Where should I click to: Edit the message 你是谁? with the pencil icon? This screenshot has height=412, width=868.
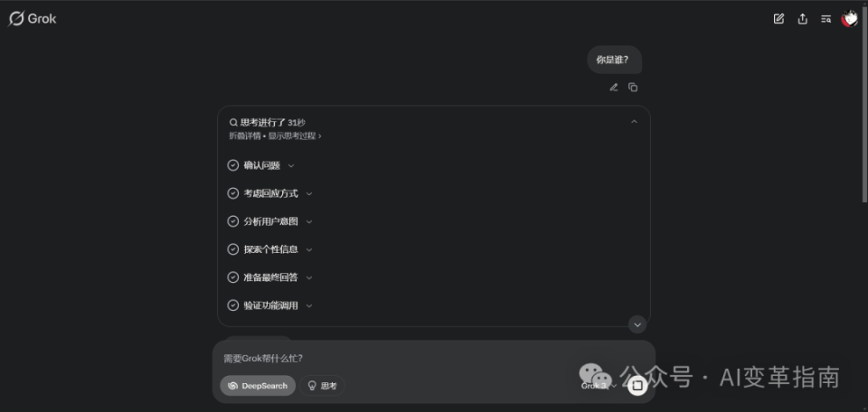pos(613,88)
